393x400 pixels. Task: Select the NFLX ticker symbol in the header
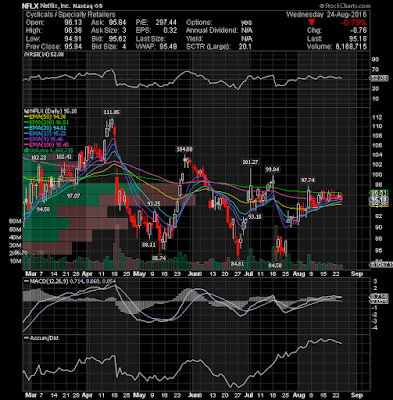tap(31, 6)
